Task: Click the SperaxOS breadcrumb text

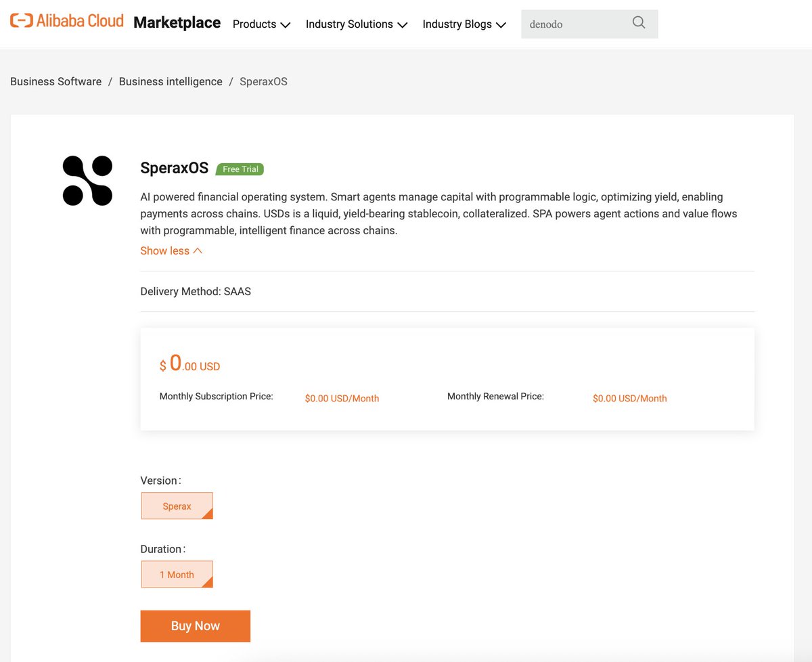Action: [x=264, y=81]
